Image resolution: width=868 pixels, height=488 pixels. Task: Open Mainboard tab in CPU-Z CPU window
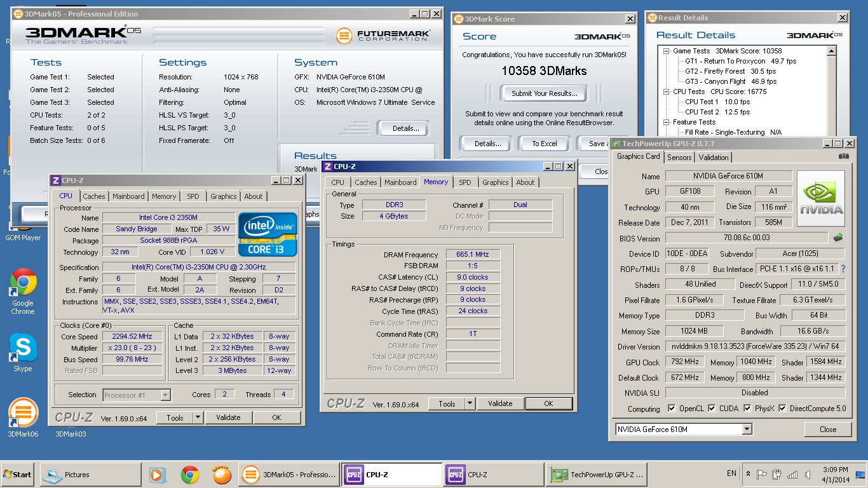128,196
